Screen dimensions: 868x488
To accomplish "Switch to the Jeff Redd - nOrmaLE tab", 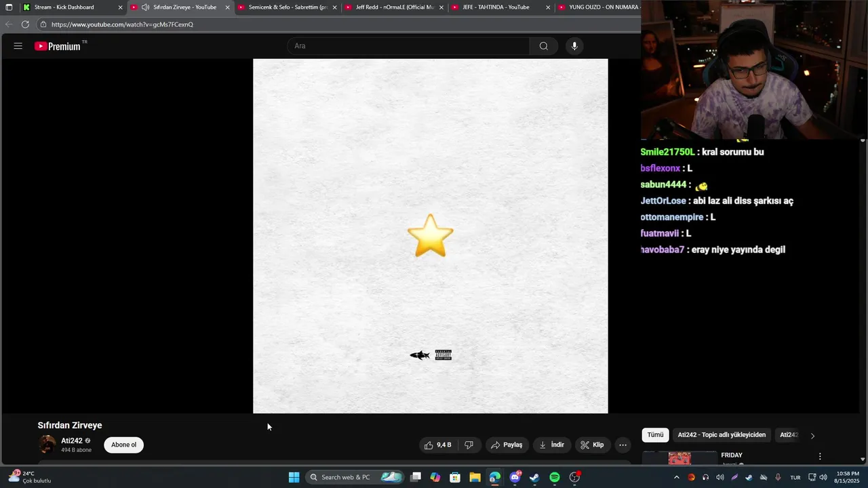I will pos(395,7).
